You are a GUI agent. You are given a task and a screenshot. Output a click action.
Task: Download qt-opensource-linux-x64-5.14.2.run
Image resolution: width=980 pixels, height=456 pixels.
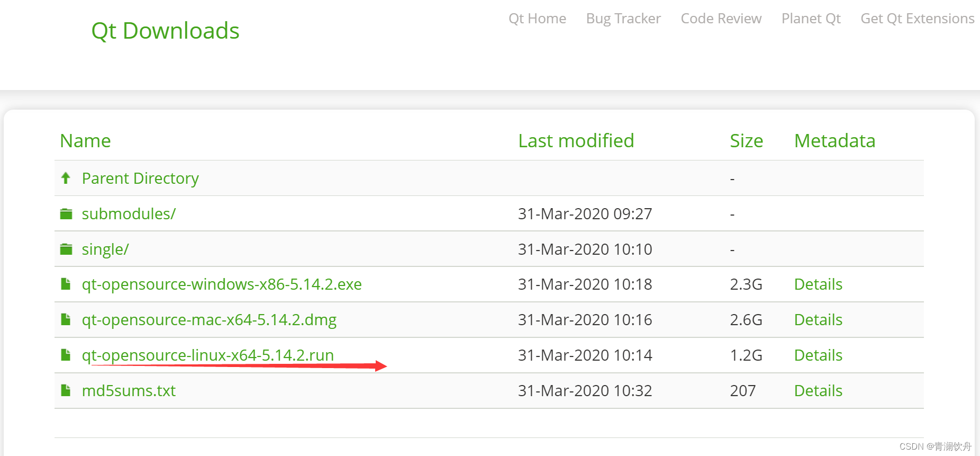[208, 355]
